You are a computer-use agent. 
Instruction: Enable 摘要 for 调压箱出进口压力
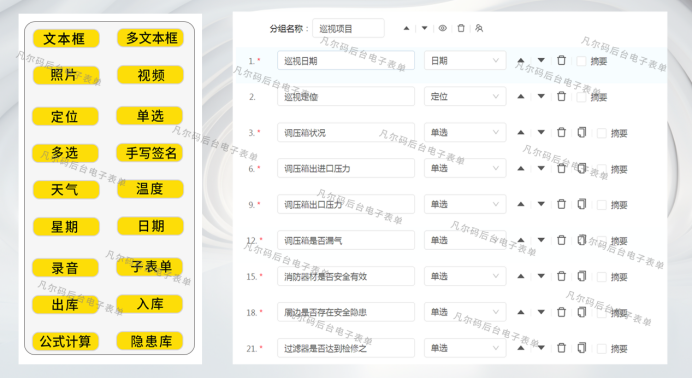click(x=602, y=169)
